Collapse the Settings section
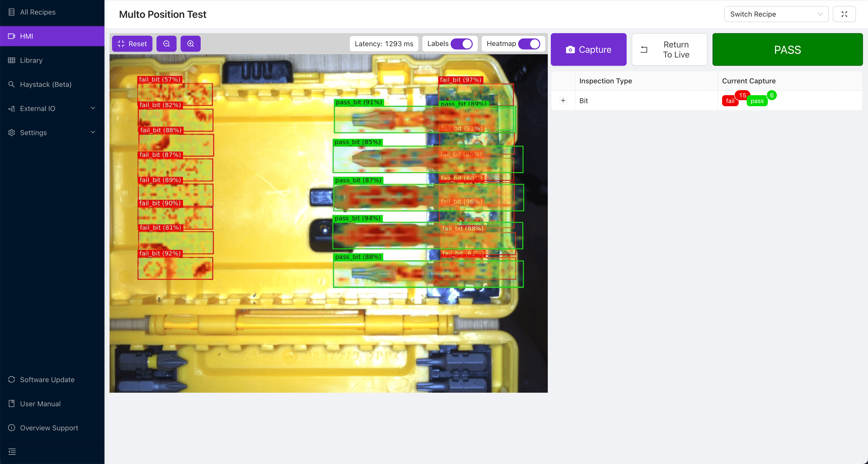The height and width of the screenshot is (464, 868). (93, 132)
